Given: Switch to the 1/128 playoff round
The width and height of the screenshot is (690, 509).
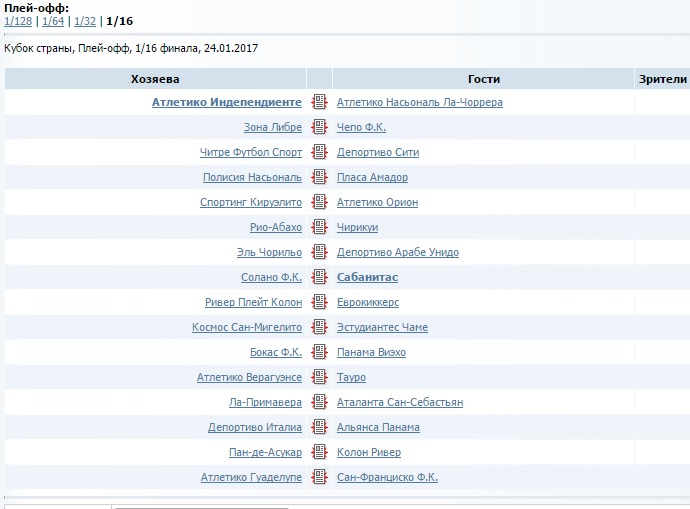Looking at the screenshot, I should [x=17, y=21].
